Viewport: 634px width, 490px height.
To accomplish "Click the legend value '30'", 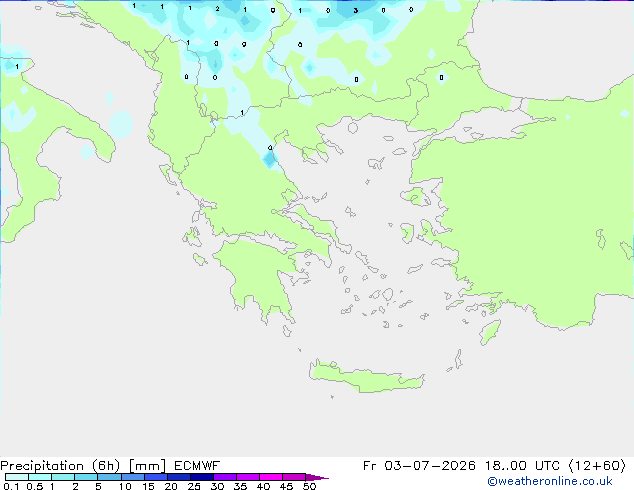I will [x=217, y=486].
